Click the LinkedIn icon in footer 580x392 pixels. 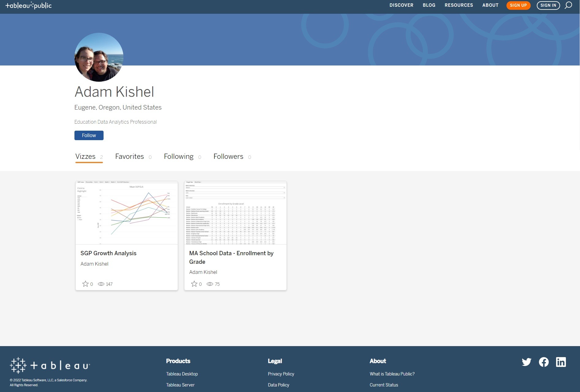click(x=561, y=362)
